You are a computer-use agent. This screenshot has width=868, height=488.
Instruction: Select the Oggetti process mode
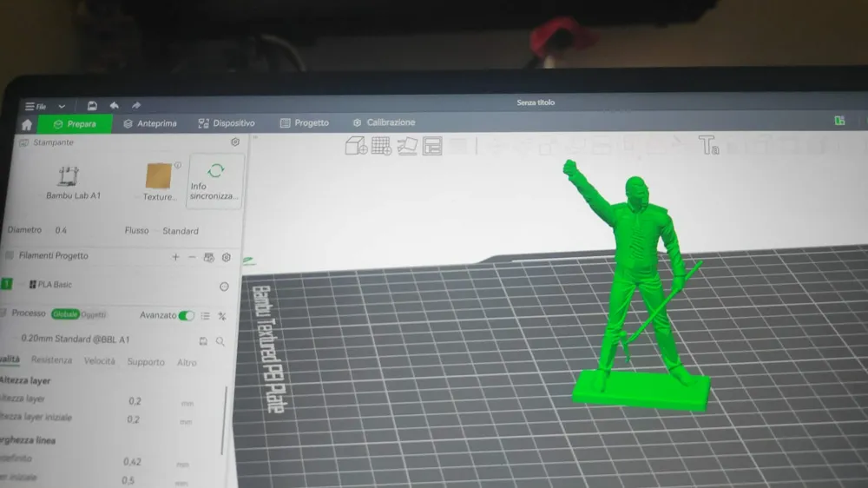[93, 314]
